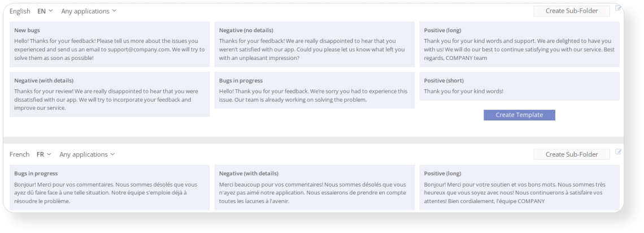Open the French Bugs in progress template
Screen dimensions: 644x233
tap(110, 188)
